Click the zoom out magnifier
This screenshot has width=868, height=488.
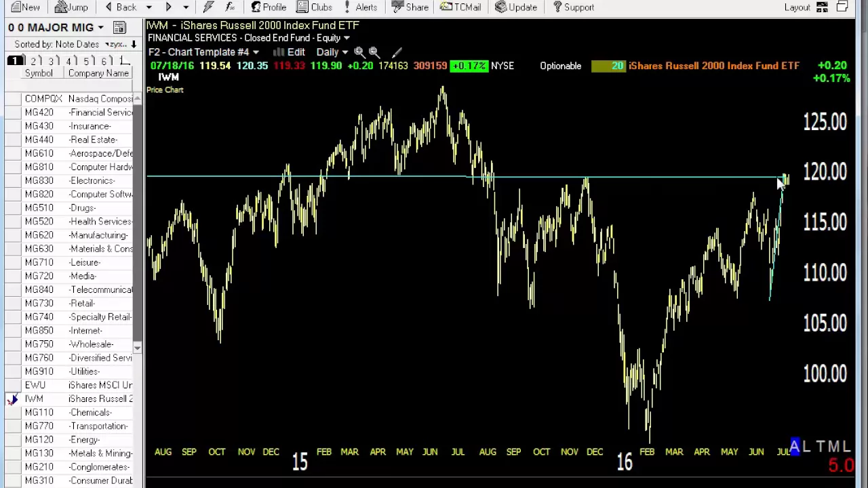coord(374,52)
